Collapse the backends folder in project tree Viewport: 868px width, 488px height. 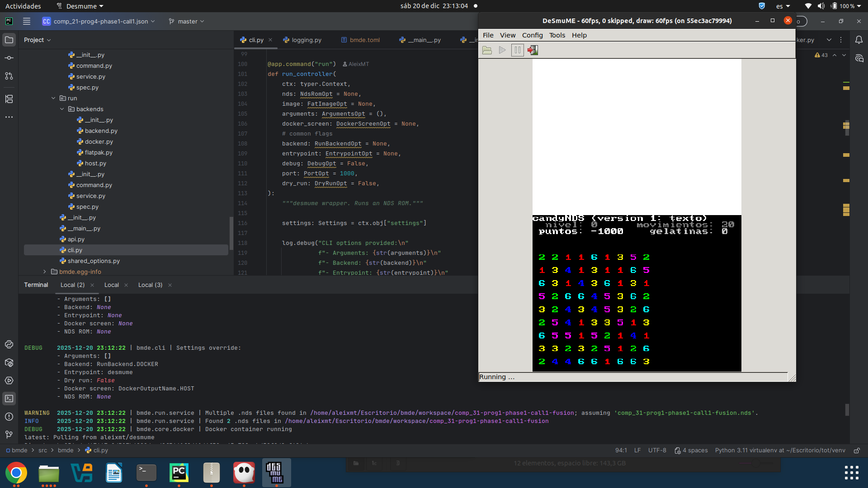click(62, 109)
